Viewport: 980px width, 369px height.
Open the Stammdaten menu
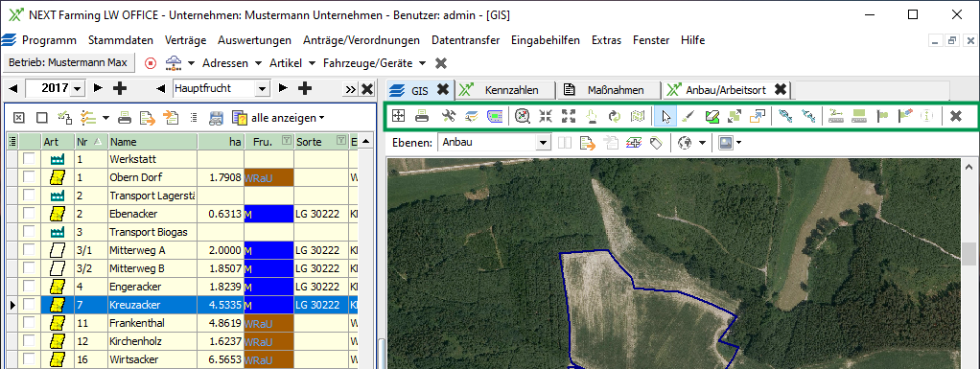pyautogui.click(x=121, y=40)
